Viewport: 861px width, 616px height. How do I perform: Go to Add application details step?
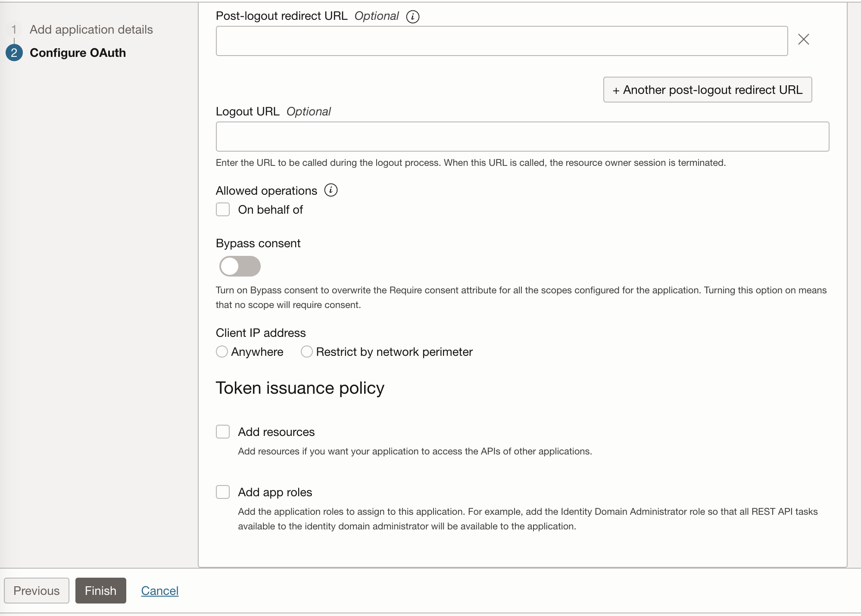pyautogui.click(x=91, y=29)
